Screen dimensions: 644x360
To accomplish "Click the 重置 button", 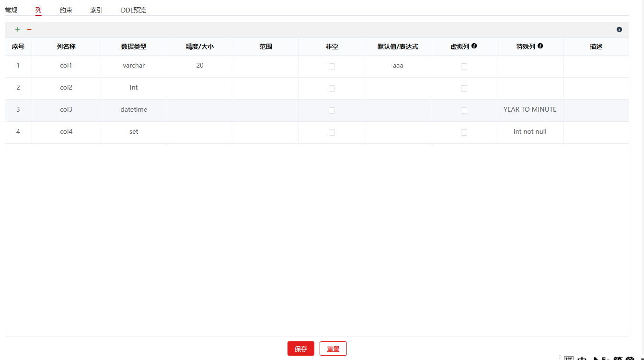I will tap(333, 349).
